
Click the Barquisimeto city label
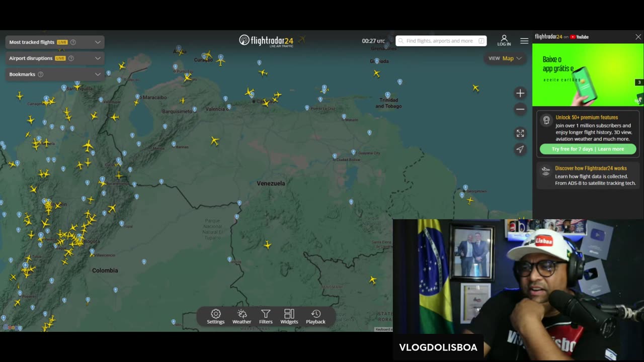pyautogui.click(x=177, y=112)
